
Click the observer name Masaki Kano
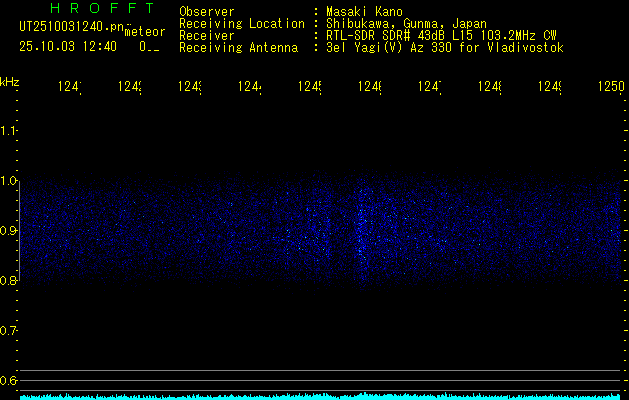click(x=364, y=12)
